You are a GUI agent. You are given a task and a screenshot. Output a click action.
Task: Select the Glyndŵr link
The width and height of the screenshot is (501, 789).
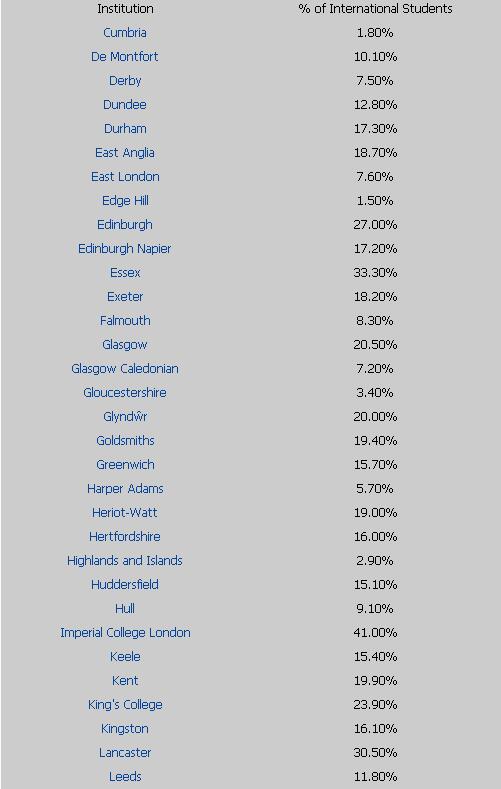[x=125, y=417]
